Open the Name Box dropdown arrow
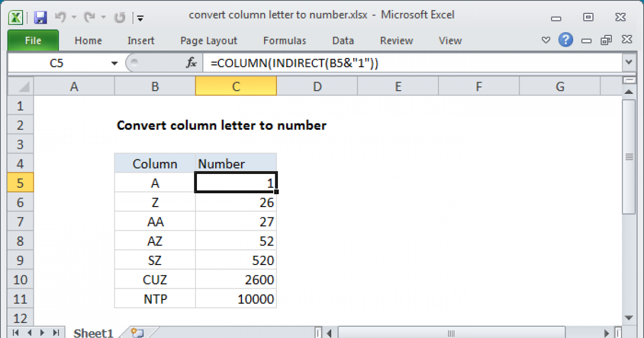This screenshot has height=338, width=644. coord(114,62)
